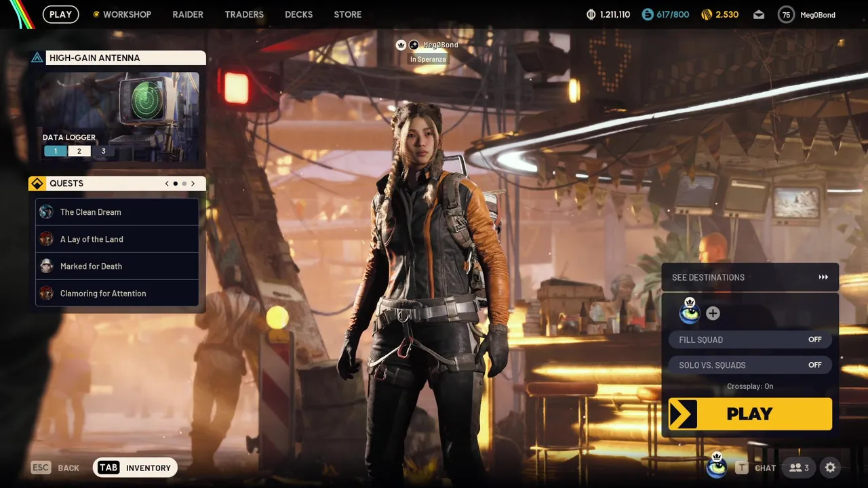Click the Workshop yellow dot indicator
Image resolution: width=868 pixels, height=488 pixels.
coord(96,14)
